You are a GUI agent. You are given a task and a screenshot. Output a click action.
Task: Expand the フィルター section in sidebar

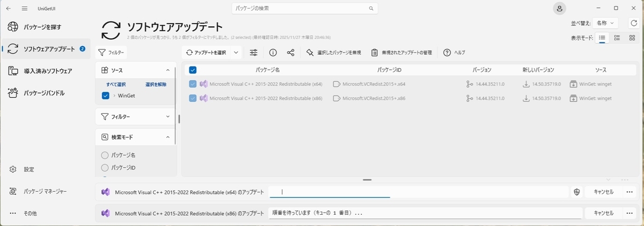(x=168, y=116)
